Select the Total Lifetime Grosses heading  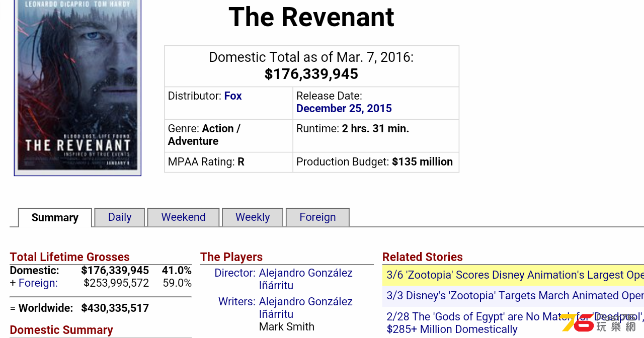(70, 257)
